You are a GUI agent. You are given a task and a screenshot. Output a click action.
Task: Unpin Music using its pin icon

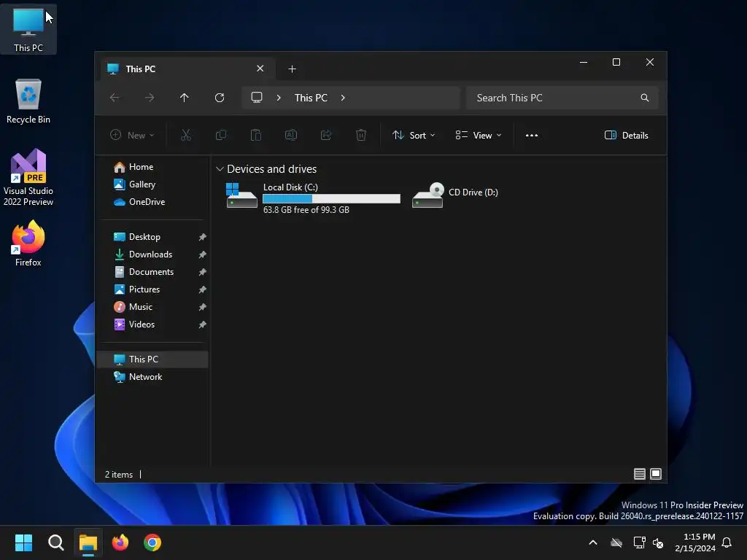(203, 307)
